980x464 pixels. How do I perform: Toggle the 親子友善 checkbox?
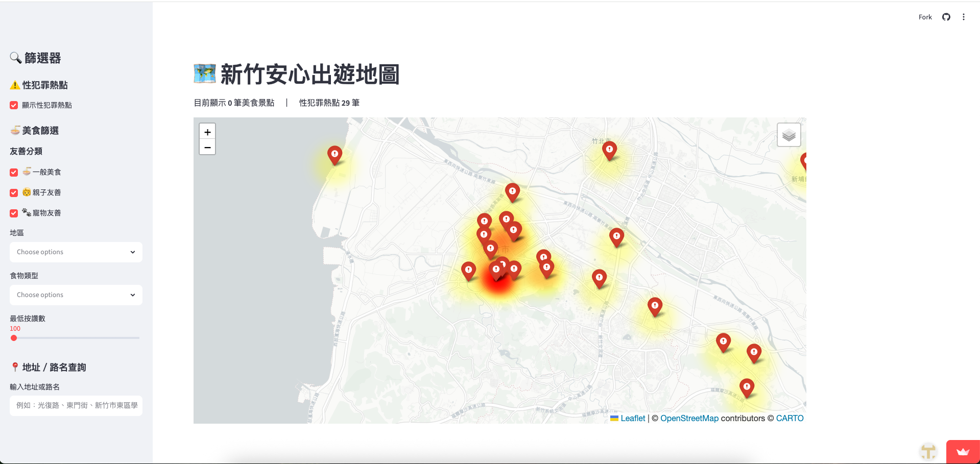pyautogui.click(x=14, y=192)
